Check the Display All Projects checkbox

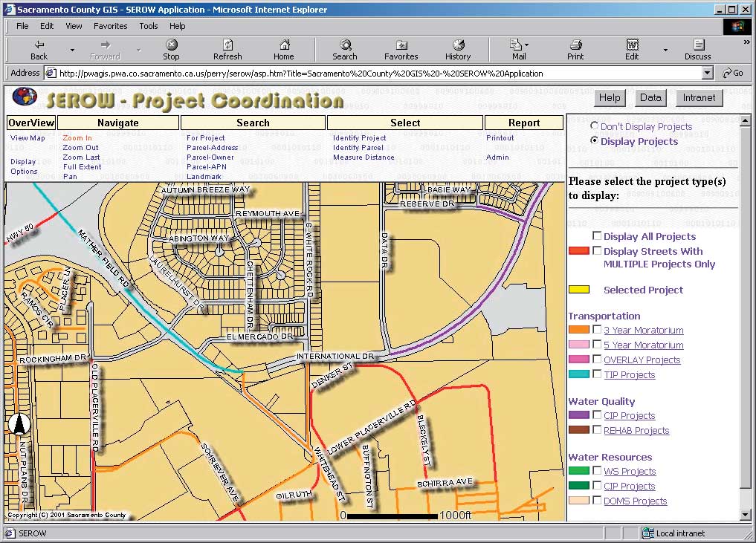click(597, 235)
